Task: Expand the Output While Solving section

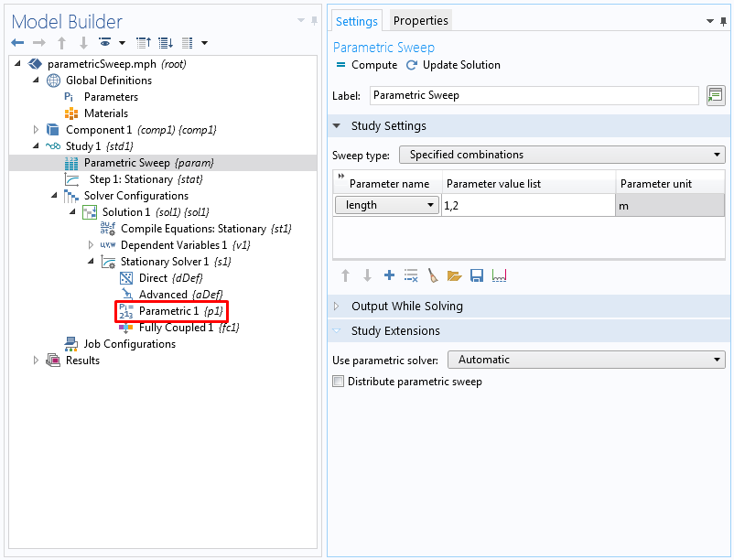Action: (x=406, y=307)
